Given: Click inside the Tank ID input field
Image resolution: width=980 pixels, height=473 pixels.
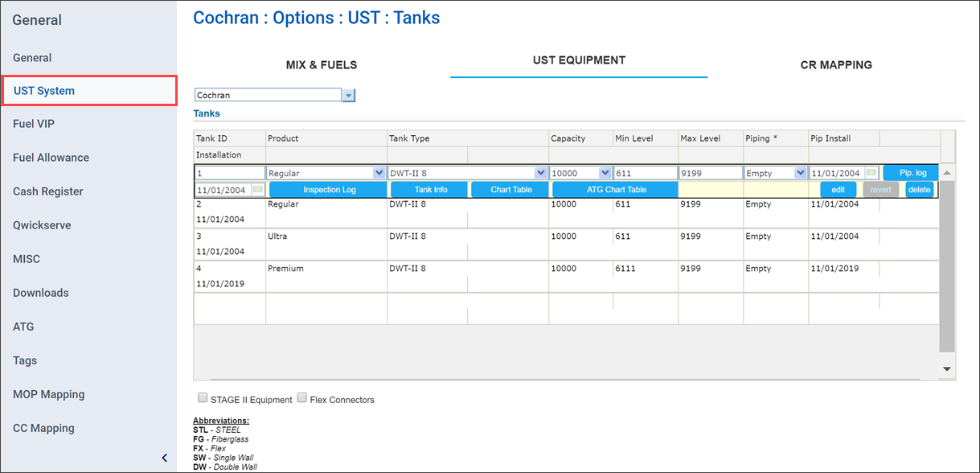Looking at the screenshot, I should point(229,172).
